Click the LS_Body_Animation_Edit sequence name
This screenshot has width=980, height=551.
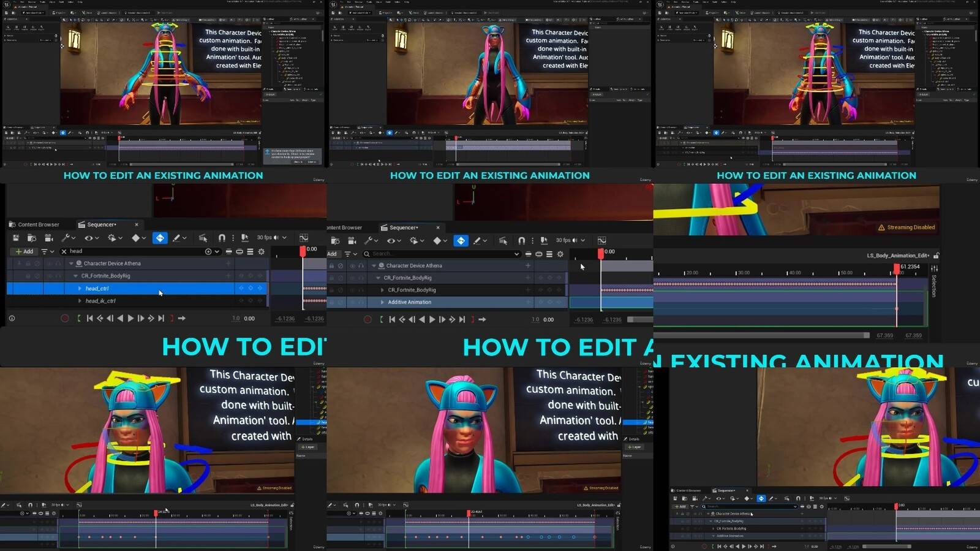pos(898,256)
